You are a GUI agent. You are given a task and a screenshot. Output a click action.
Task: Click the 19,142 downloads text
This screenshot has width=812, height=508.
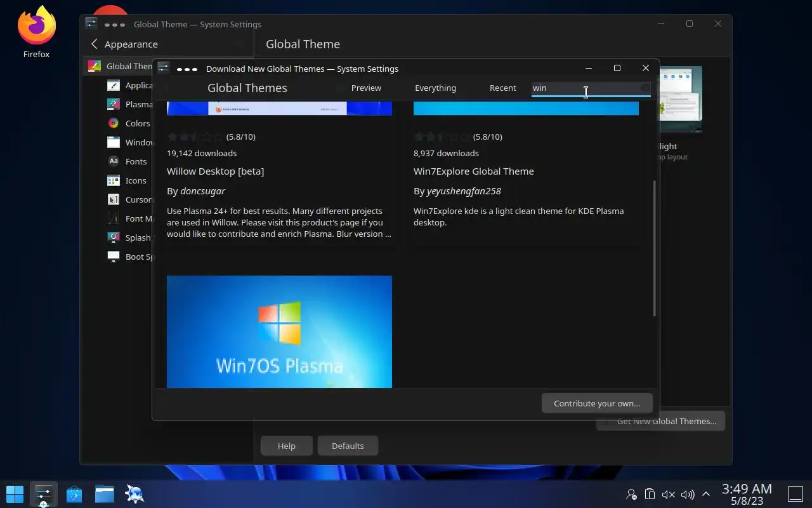pyautogui.click(x=202, y=153)
